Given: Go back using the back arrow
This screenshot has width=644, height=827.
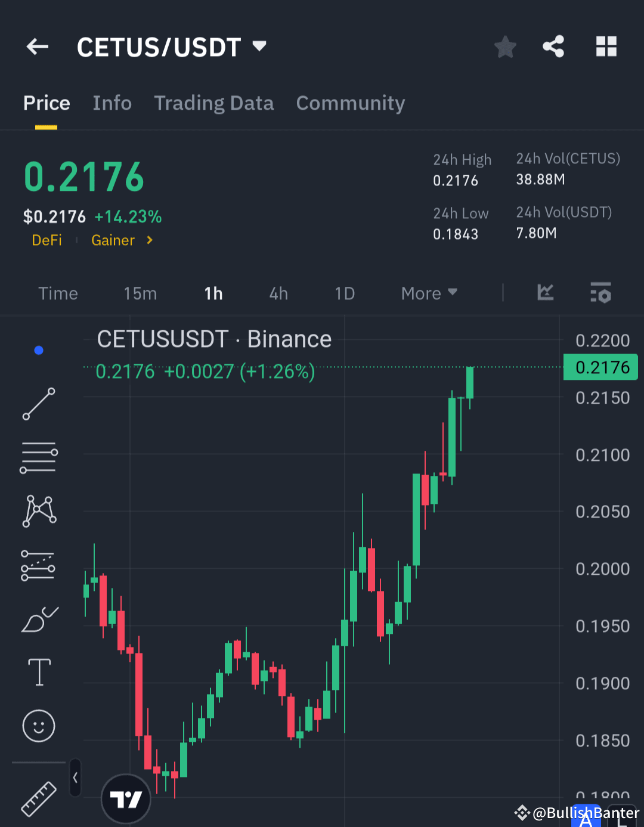Looking at the screenshot, I should pos(37,47).
